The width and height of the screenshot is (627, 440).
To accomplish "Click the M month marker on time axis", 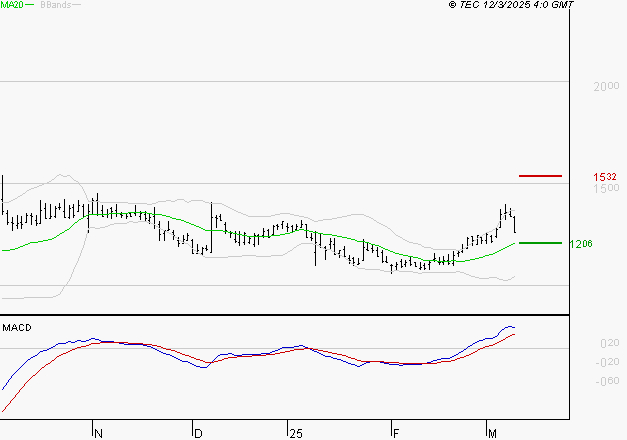I will coord(492,434).
